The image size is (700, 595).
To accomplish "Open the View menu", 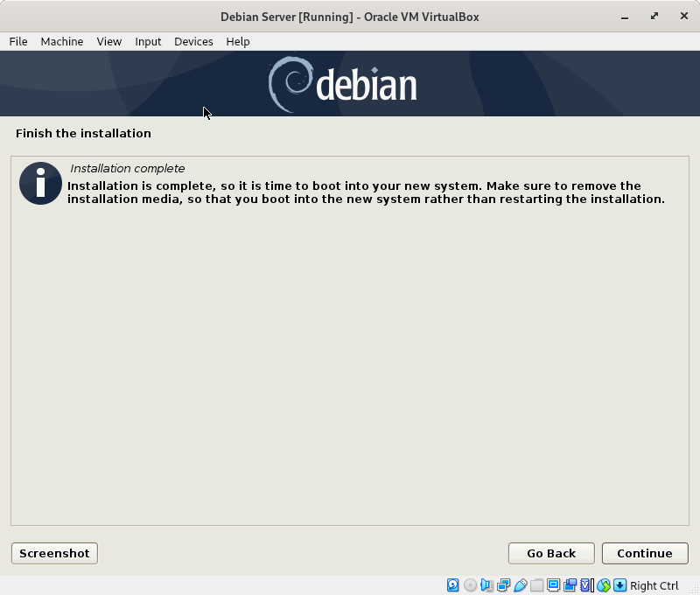I will tap(109, 41).
